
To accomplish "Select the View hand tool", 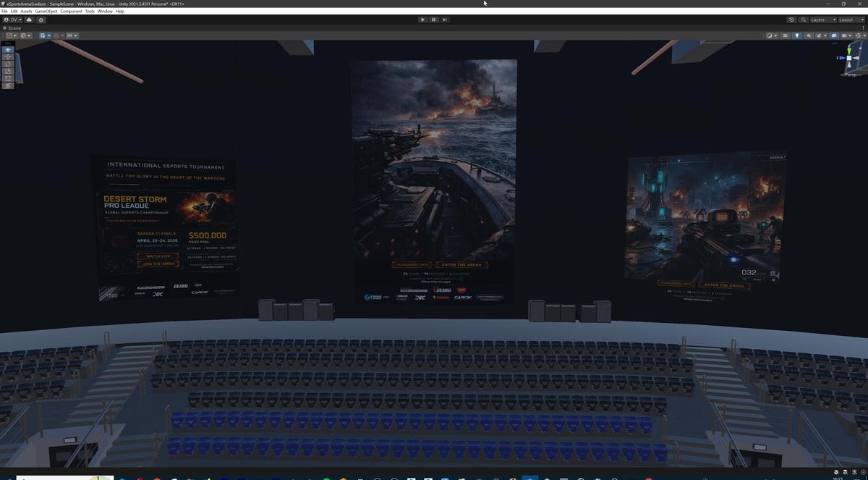I will (x=8, y=50).
